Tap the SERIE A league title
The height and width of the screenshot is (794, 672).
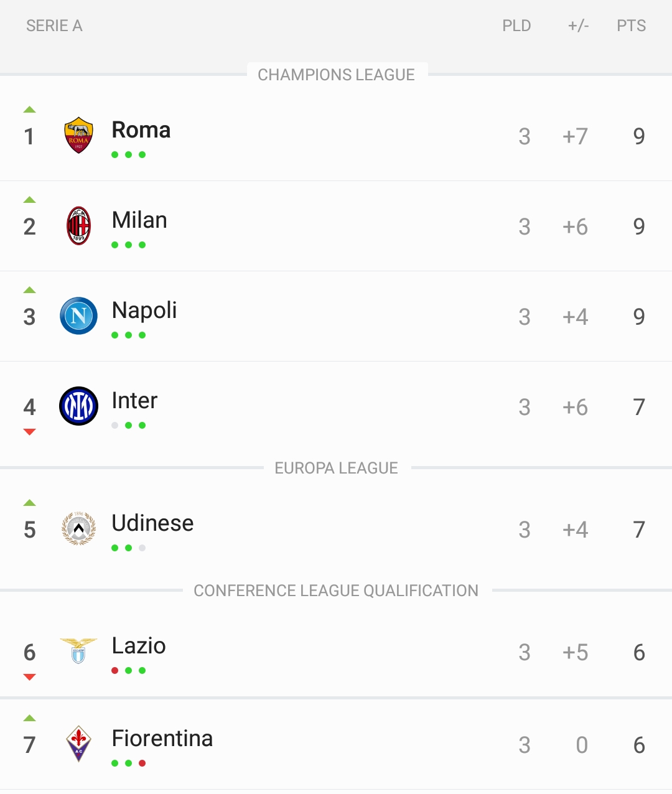point(54,26)
